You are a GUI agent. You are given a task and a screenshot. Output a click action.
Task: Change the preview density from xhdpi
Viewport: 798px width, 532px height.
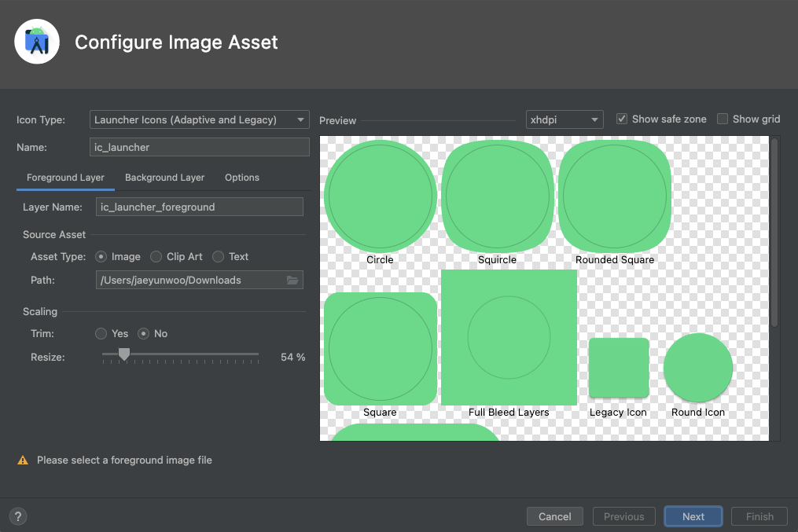click(x=564, y=119)
